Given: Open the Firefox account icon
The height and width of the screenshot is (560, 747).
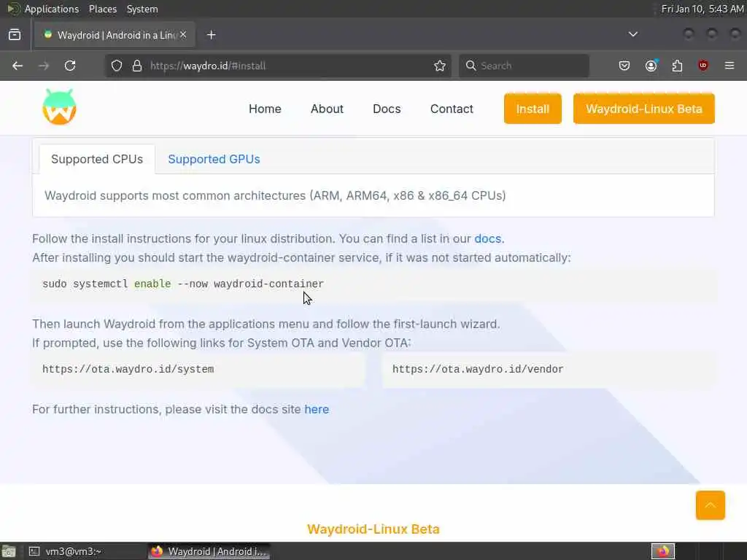Looking at the screenshot, I should tap(651, 66).
